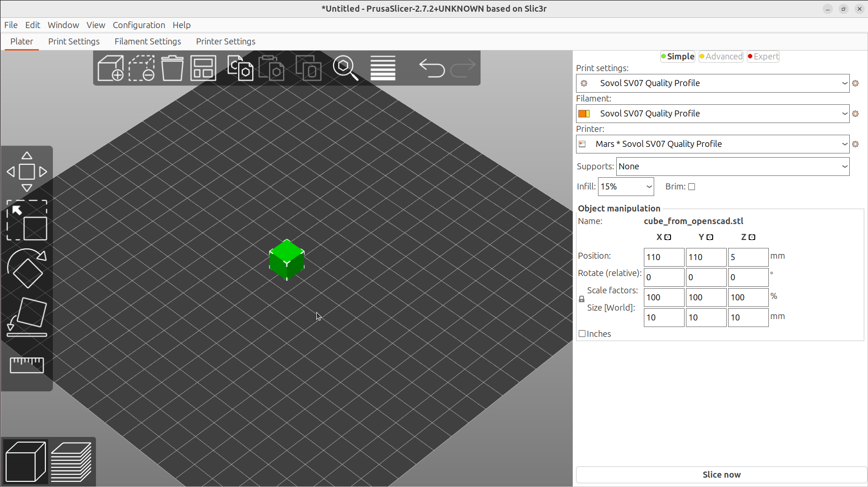The image size is (868, 487).
Task: Click the Z axis reset icon
Action: click(x=752, y=237)
